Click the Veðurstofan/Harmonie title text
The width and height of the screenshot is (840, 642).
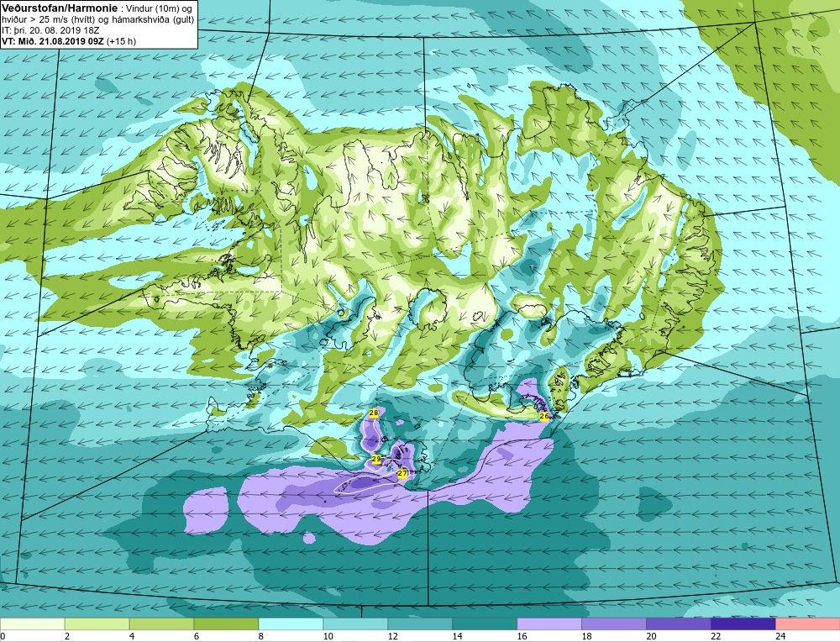58,8
